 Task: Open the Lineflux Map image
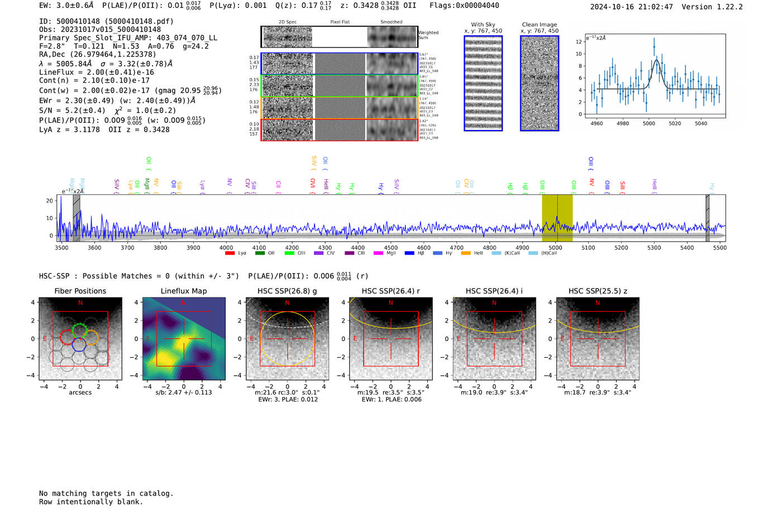[184, 339]
